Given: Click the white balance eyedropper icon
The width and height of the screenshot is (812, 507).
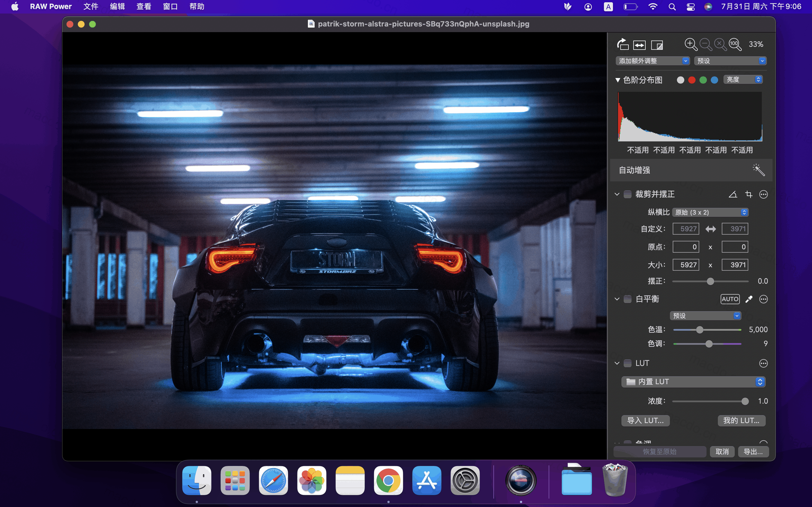Looking at the screenshot, I should pos(749,299).
